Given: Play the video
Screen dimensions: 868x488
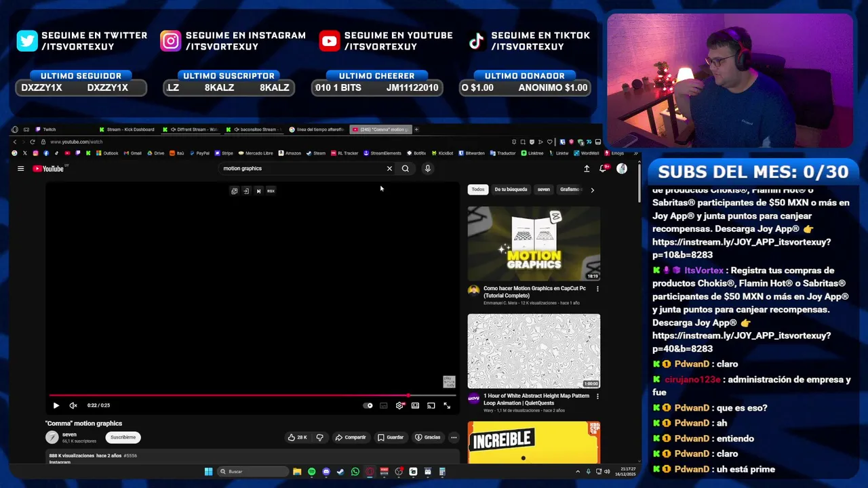Looking at the screenshot, I should [x=56, y=405].
